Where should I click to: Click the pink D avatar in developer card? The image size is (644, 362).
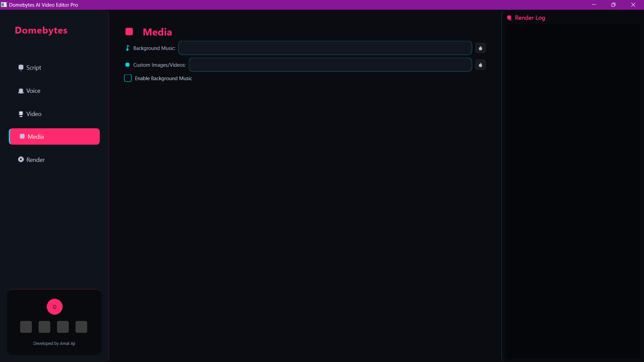(54, 307)
